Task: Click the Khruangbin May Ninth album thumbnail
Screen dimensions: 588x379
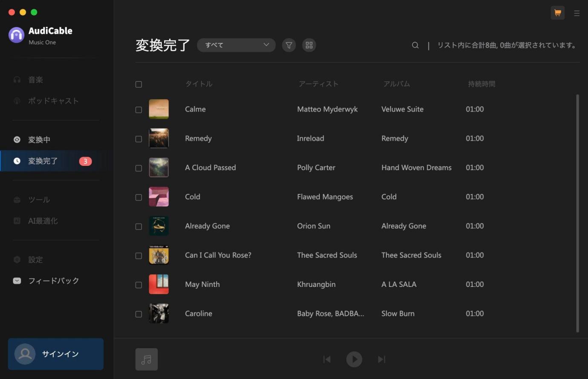Action: (159, 284)
